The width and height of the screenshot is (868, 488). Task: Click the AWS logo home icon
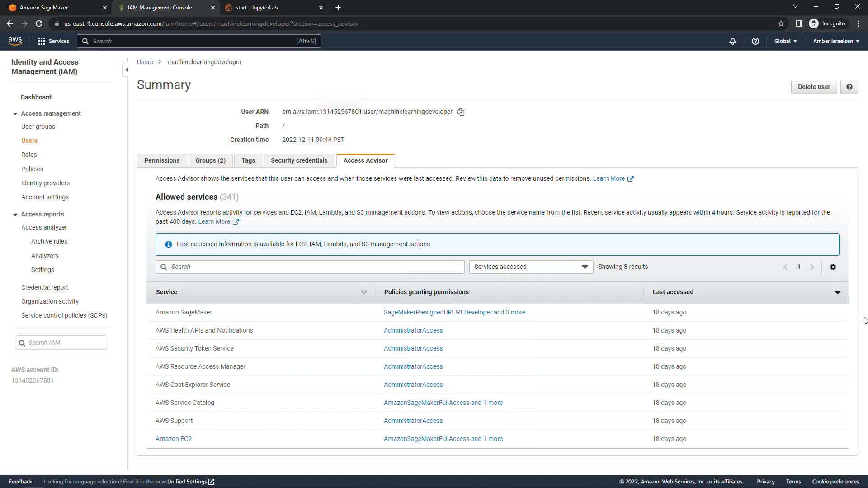tap(15, 41)
